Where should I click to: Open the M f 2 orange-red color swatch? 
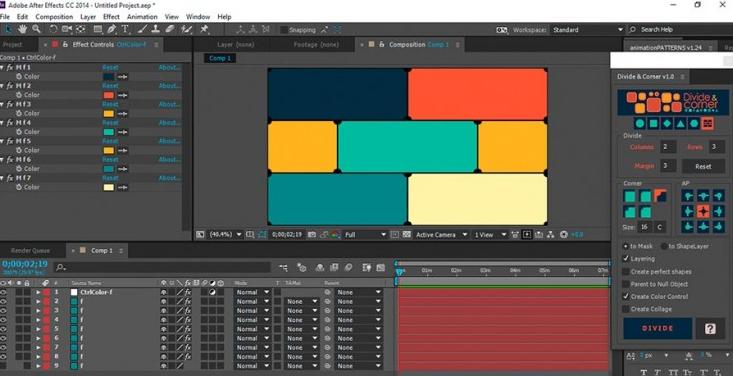108,95
